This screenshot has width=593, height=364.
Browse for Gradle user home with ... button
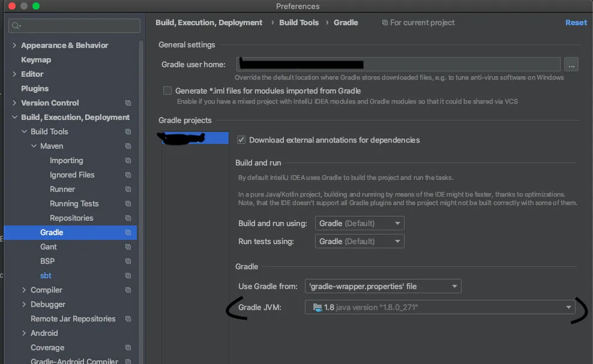(571, 65)
